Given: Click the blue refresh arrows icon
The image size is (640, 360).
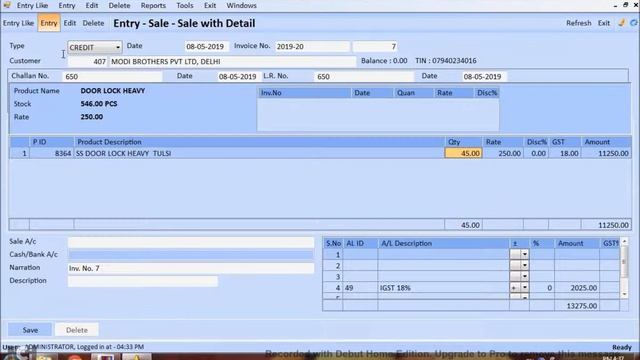Looking at the screenshot, I should pyautogui.click(x=634, y=23).
